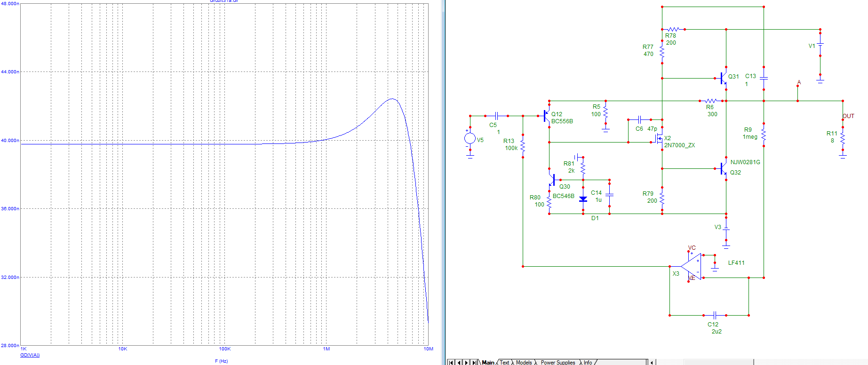Select the V5 voltage source symbol

(x=470, y=138)
